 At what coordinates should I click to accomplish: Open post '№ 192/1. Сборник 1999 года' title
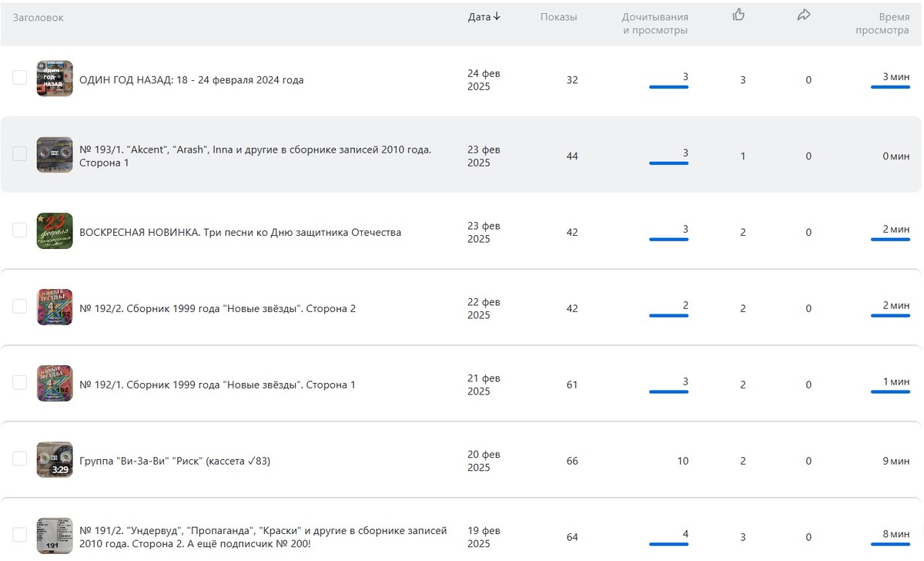pos(217,385)
